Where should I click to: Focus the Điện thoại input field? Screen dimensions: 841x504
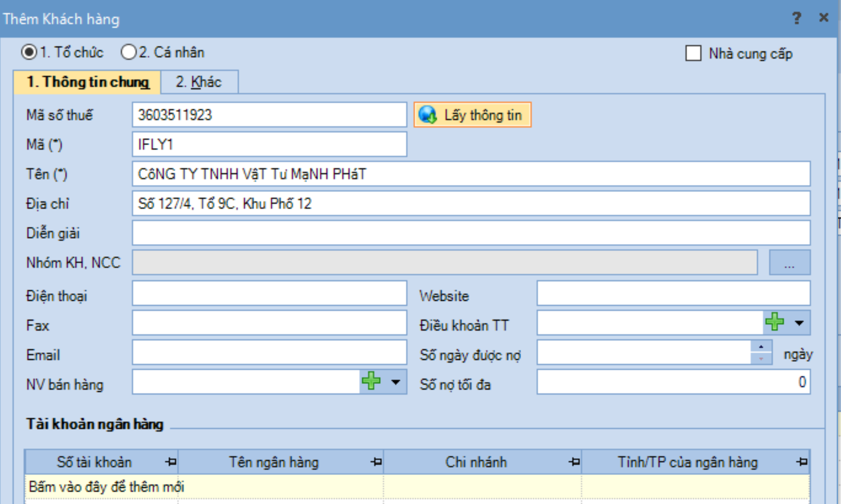tap(269, 293)
